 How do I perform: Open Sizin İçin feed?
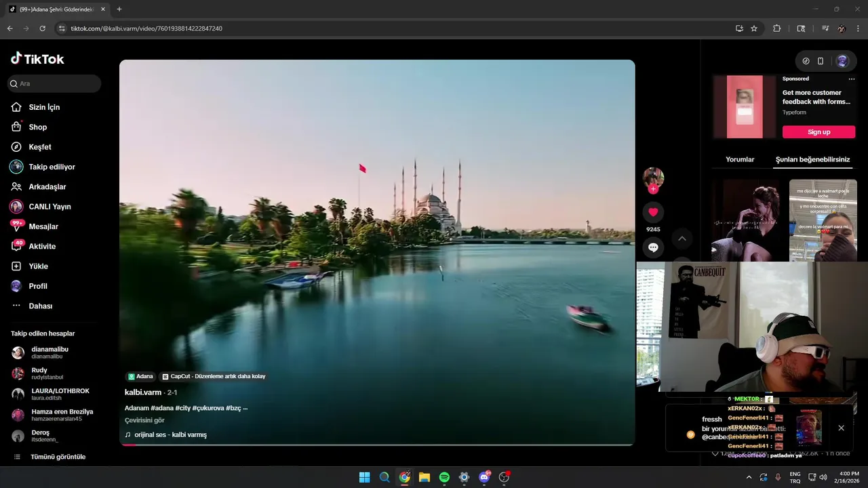(44, 107)
